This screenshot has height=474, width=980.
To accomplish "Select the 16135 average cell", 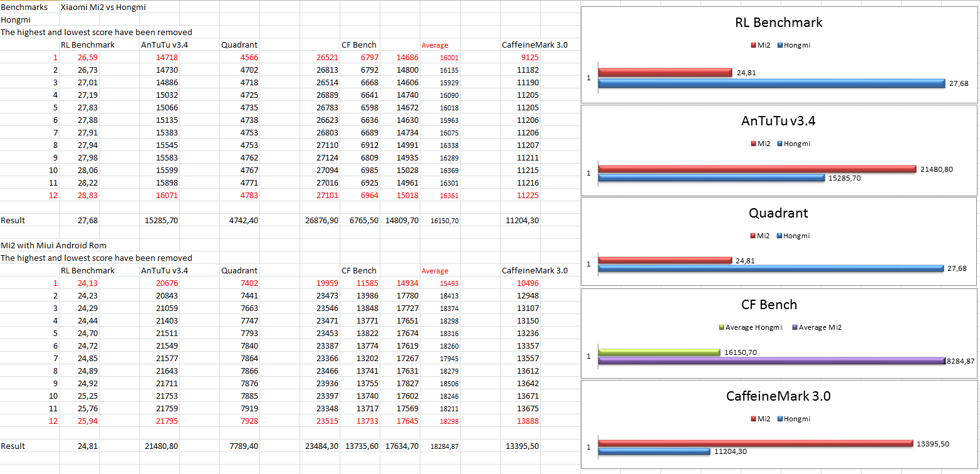I will tap(449, 70).
